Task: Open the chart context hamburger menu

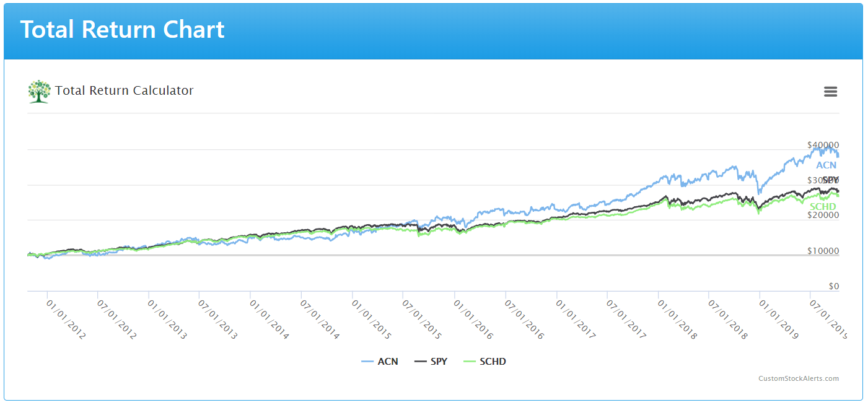Action: pyautogui.click(x=830, y=92)
